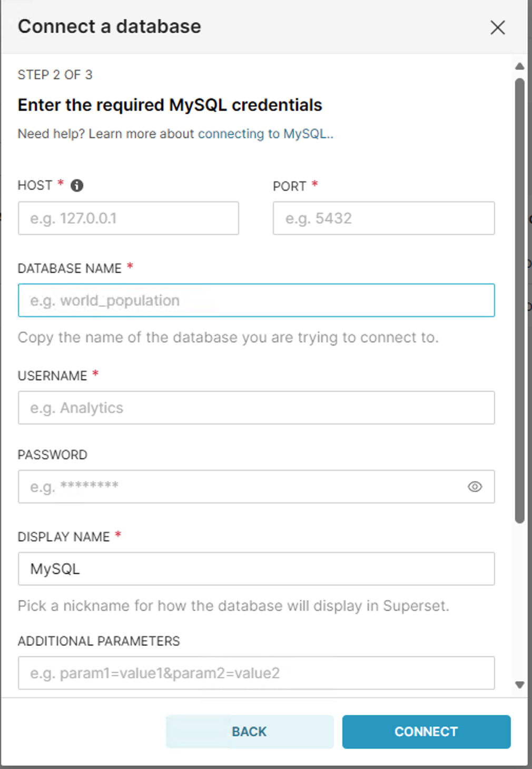This screenshot has height=769, width=532.
Task: Focus the Host input field
Action: click(x=128, y=218)
